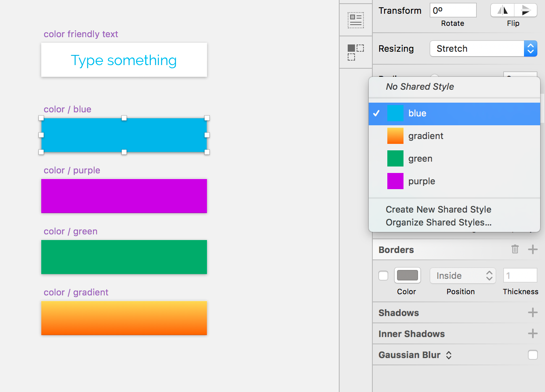Open Organize Shared Styles
The height and width of the screenshot is (392, 545).
(x=439, y=222)
